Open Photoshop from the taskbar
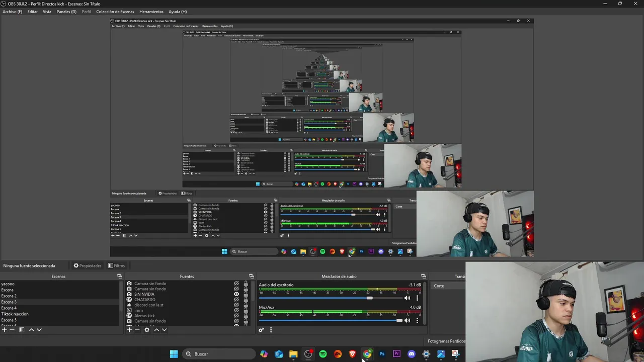This screenshot has height=362, width=644. (x=382, y=354)
